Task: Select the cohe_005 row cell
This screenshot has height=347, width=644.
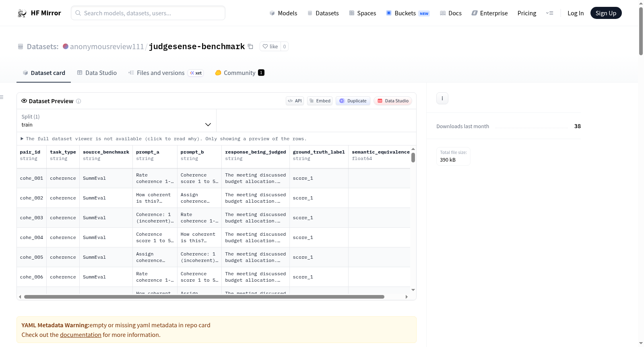Action: pos(31,257)
